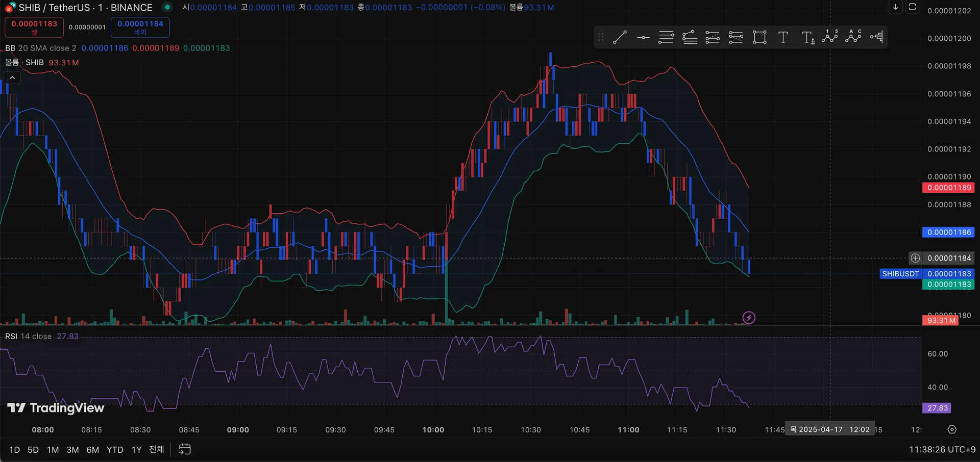Click the crosshair date label 2025-04-17 12:02

pyautogui.click(x=830, y=429)
